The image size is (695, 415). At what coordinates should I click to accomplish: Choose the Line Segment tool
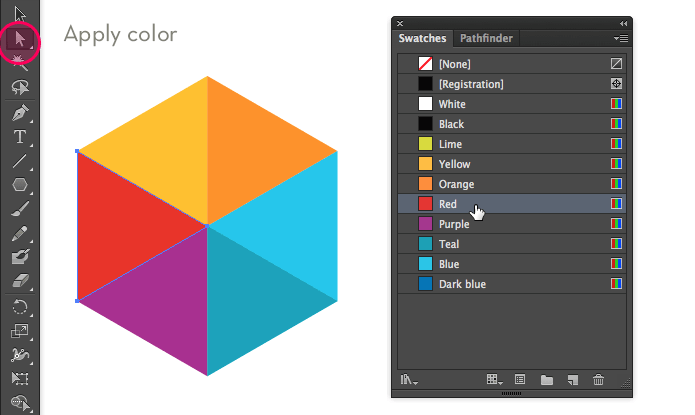coord(20,160)
